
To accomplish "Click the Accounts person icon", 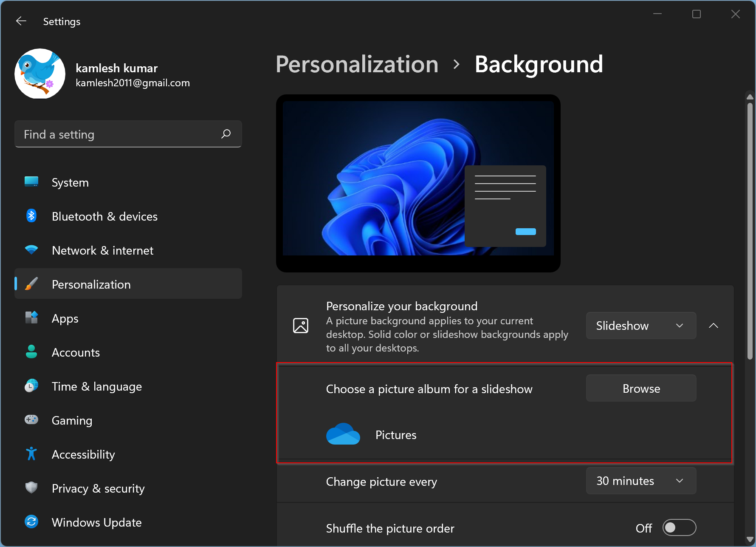I will (x=31, y=352).
